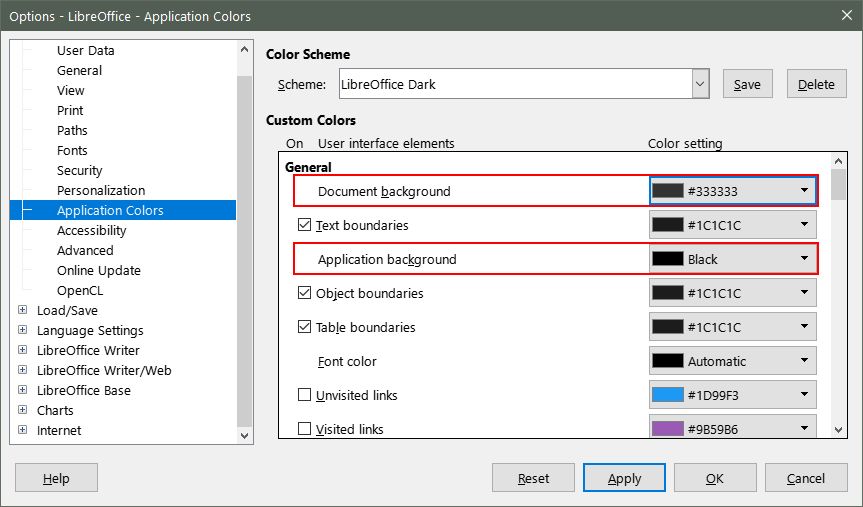
Task: Expand the Internet tree node
Action: [23, 430]
